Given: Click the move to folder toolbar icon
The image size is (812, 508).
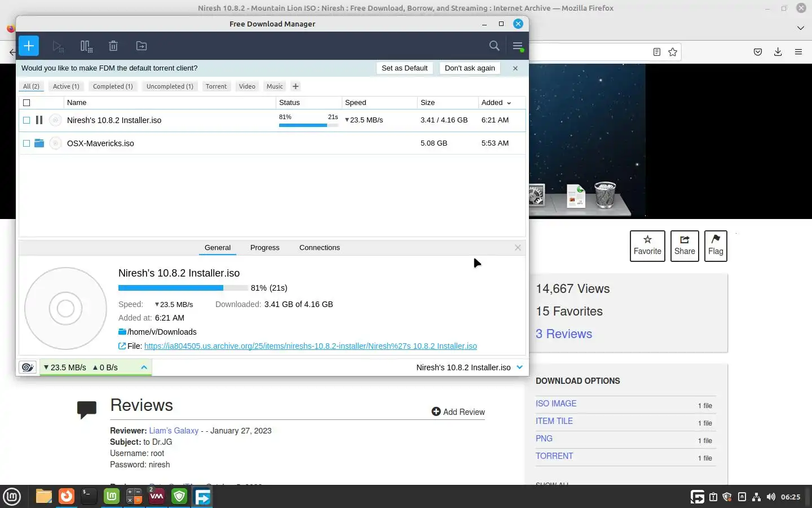Looking at the screenshot, I should click(142, 46).
